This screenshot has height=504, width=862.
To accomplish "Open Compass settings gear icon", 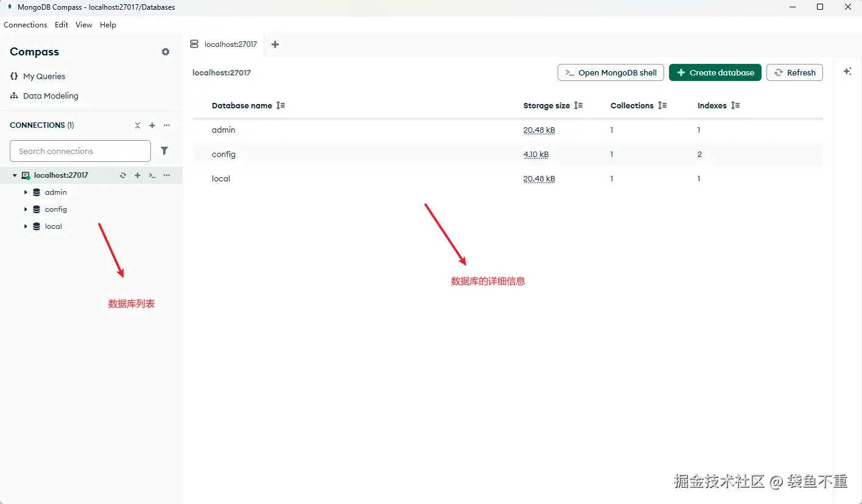I will click(166, 52).
